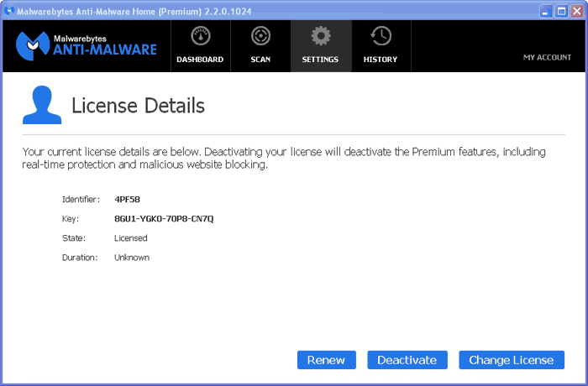Select the identifier value 4PF58
Image resolution: width=588 pixels, height=386 pixels.
click(127, 200)
